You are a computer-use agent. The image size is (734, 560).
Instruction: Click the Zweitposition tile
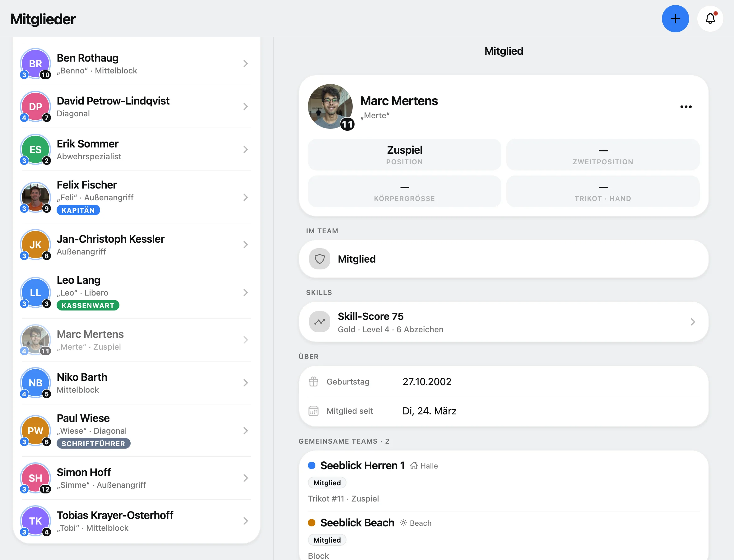pos(603,155)
